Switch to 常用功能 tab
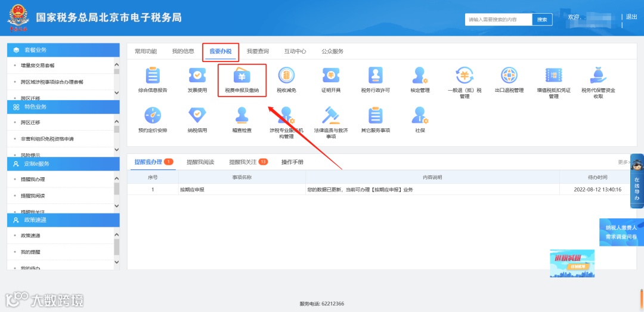This screenshot has width=644, height=312. tap(146, 51)
